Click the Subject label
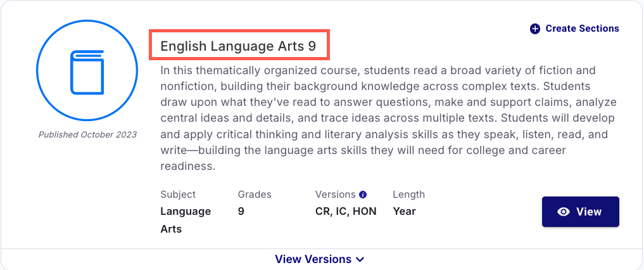 point(178,195)
